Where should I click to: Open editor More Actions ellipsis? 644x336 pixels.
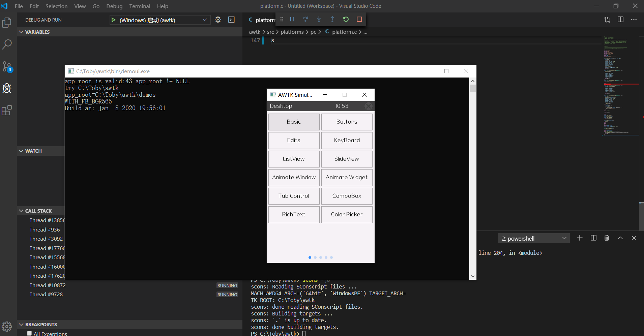click(634, 20)
